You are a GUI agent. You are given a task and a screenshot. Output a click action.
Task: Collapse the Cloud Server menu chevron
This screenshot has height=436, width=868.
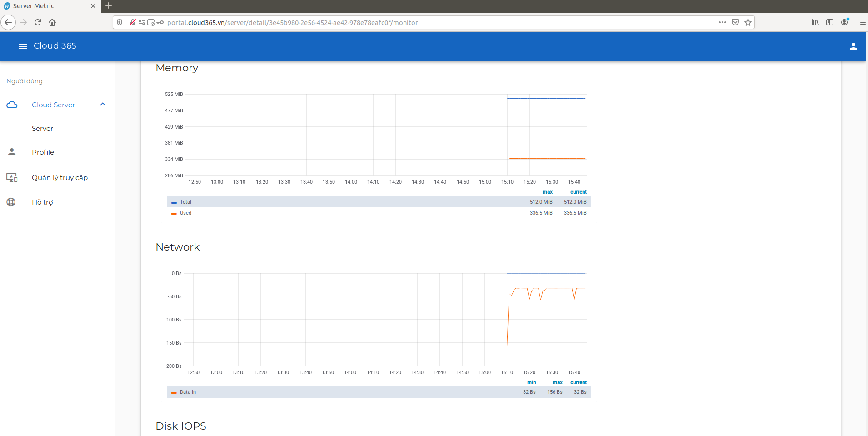pos(103,105)
